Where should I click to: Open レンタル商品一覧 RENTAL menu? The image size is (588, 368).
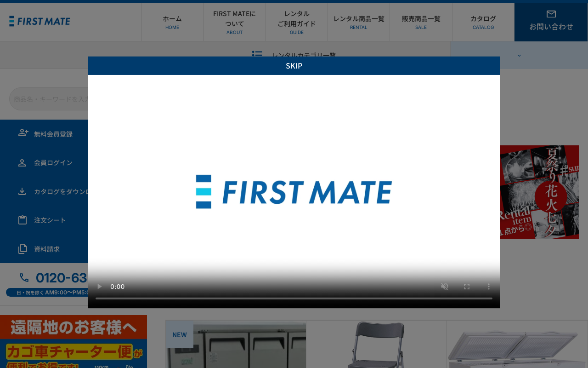click(359, 22)
